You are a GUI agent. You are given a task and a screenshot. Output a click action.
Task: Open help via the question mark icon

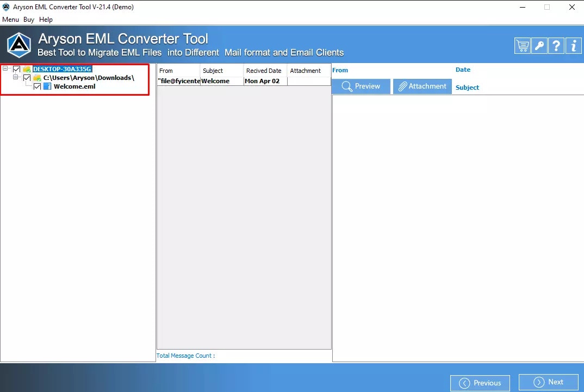(x=556, y=46)
